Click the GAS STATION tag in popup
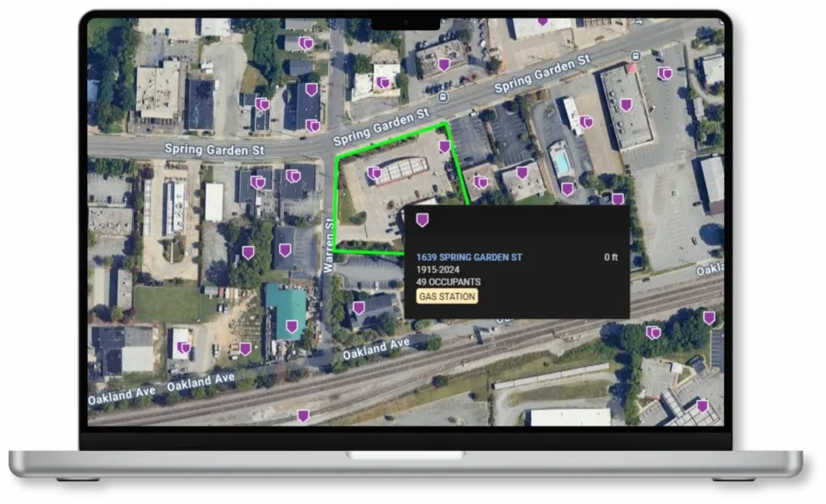Viewport: 826px width, 504px height. pos(447,297)
